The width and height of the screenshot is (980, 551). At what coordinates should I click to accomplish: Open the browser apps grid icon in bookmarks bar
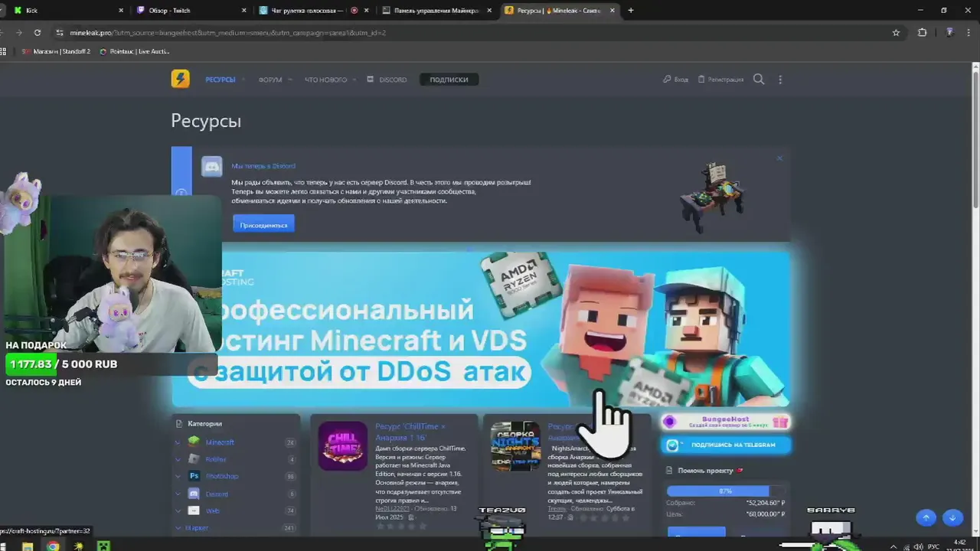point(3,51)
